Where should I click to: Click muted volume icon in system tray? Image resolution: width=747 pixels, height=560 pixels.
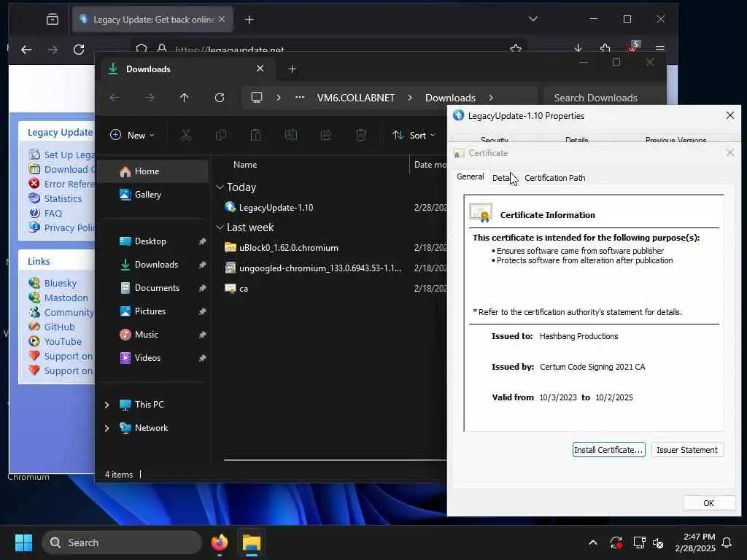coord(658,542)
